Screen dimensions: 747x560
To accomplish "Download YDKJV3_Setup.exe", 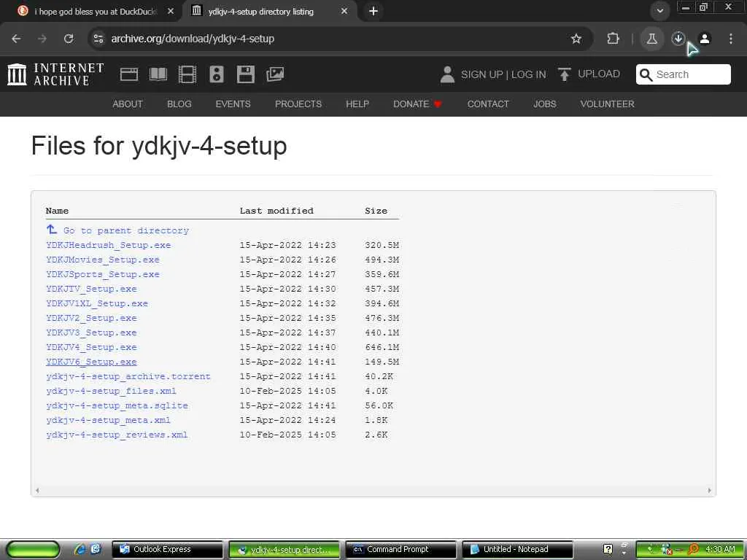I will (91, 332).
